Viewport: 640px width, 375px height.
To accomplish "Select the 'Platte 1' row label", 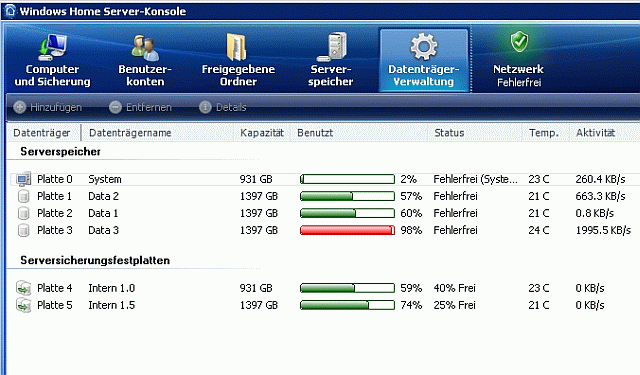I will tap(54, 196).
